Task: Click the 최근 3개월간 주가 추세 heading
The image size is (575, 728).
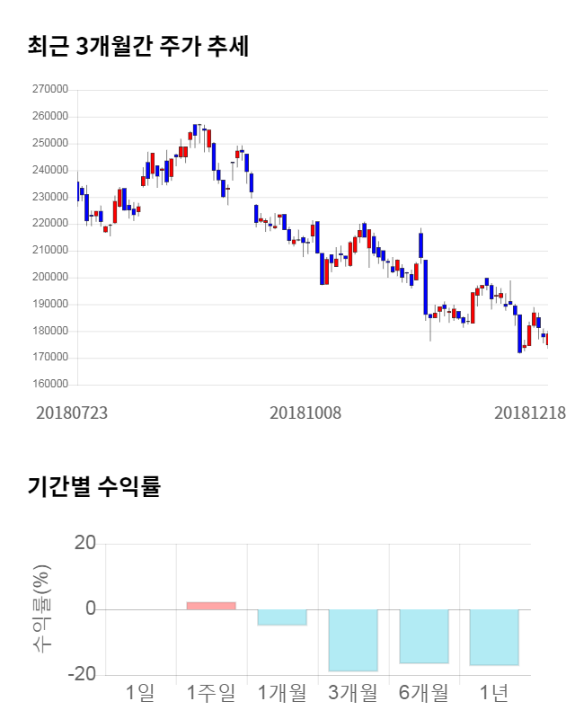Action: coord(138,47)
